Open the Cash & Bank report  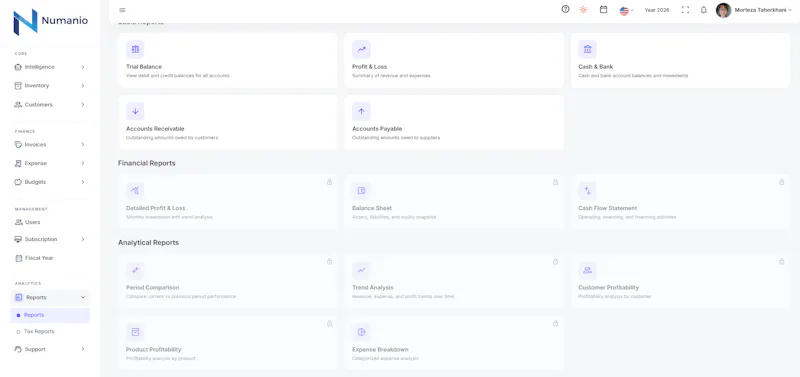pos(680,60)
